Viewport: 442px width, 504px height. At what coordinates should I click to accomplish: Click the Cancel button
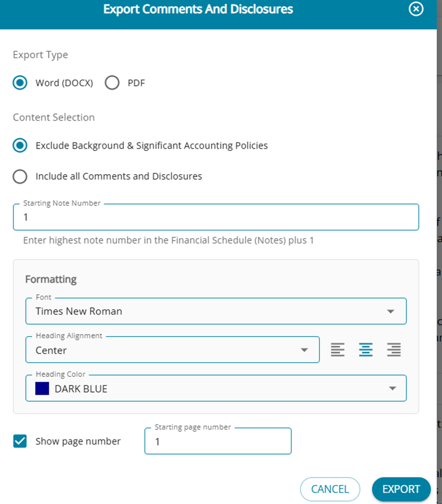pyautogui.click(x=330, y=489)
